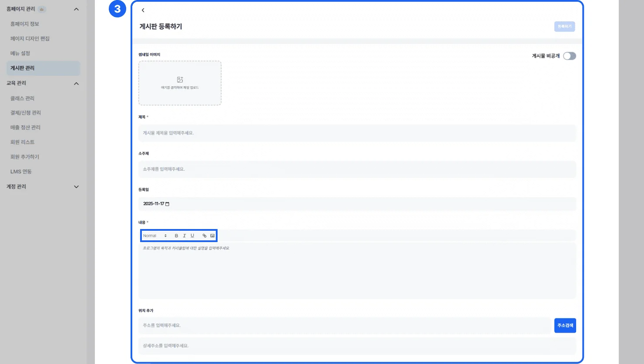This screenshot has width=644, height=364.
Task: Open 결제/신청 관리 in the sidebar
Action: (26, 113)
